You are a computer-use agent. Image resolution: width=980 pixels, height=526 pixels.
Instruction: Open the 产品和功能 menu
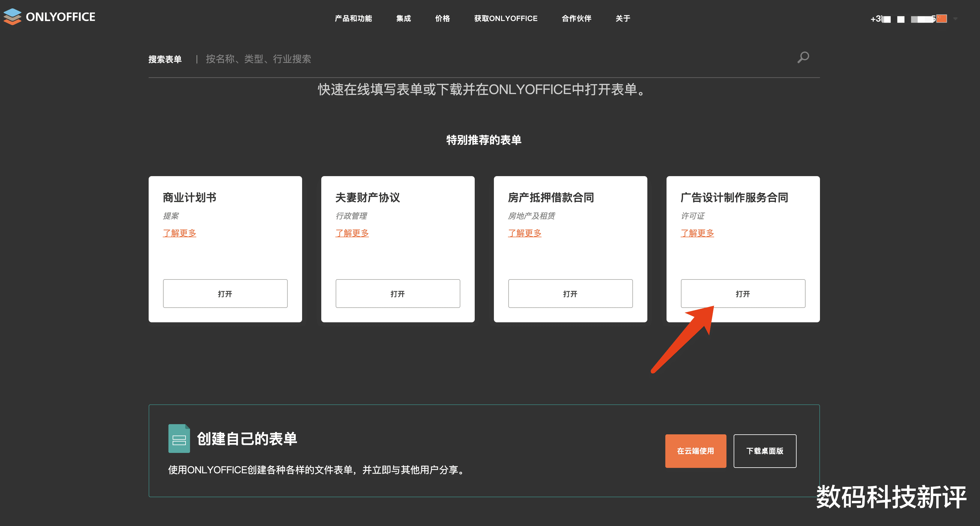click(353, 18)
